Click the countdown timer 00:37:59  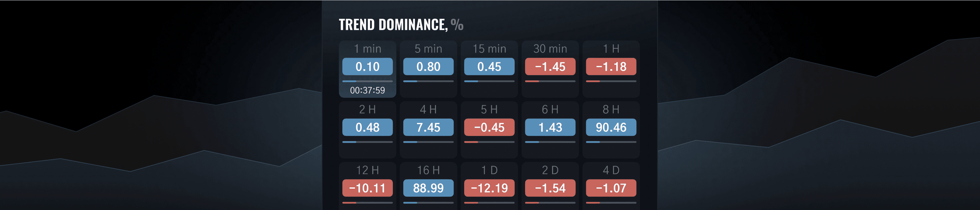click(x=367, y=91)
